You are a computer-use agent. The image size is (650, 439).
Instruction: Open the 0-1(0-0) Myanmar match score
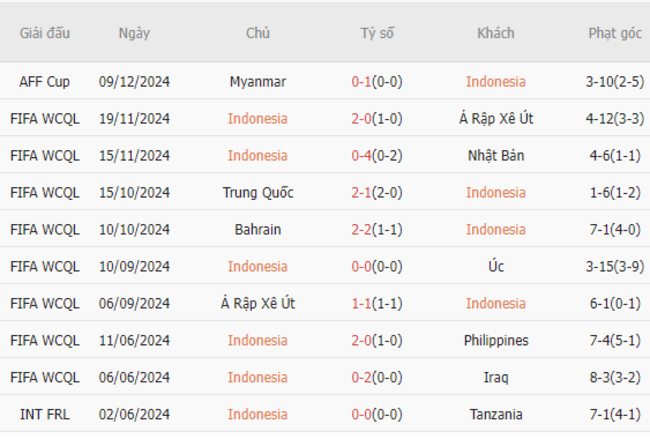click(x=377, y=82)
